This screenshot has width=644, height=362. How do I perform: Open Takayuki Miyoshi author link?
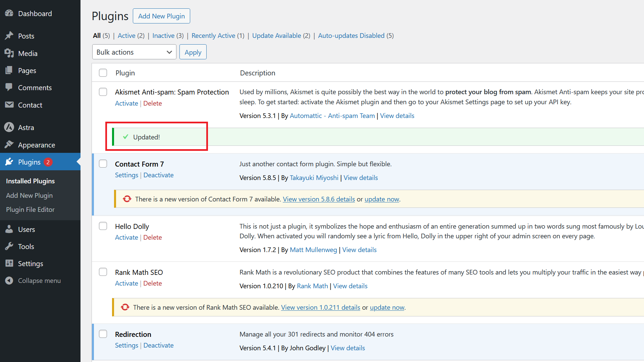314,178
